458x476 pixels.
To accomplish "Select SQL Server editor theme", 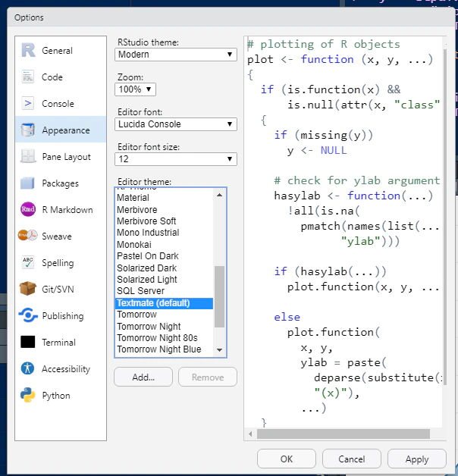I will 165,291.
